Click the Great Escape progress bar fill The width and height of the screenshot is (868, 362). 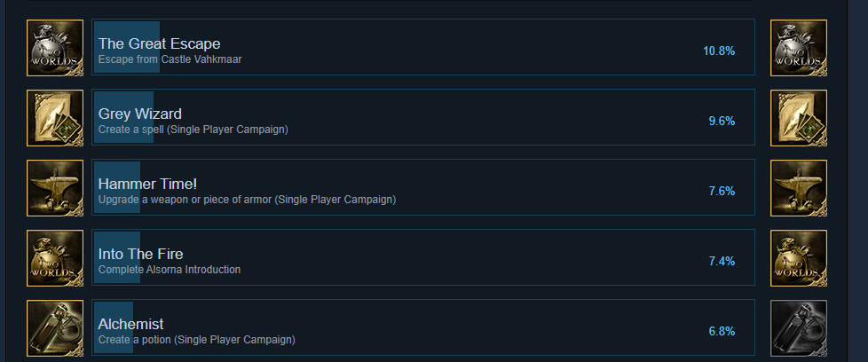[127, 47]
